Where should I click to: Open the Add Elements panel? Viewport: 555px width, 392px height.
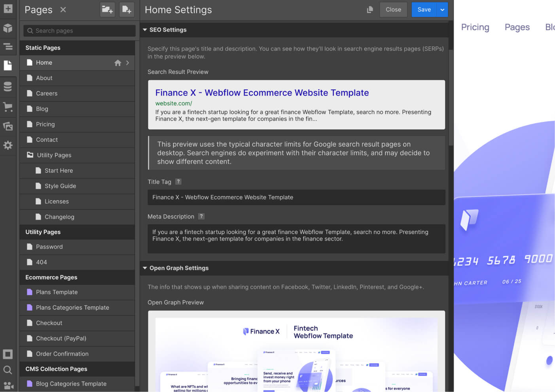pos(8,8)
